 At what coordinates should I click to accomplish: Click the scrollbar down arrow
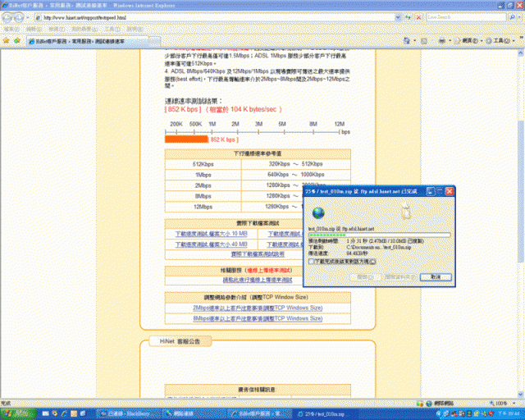point(521,394)
